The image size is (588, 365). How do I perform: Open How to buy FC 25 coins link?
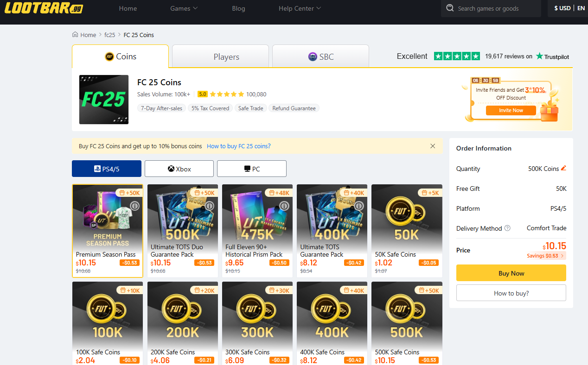point(239,146)
